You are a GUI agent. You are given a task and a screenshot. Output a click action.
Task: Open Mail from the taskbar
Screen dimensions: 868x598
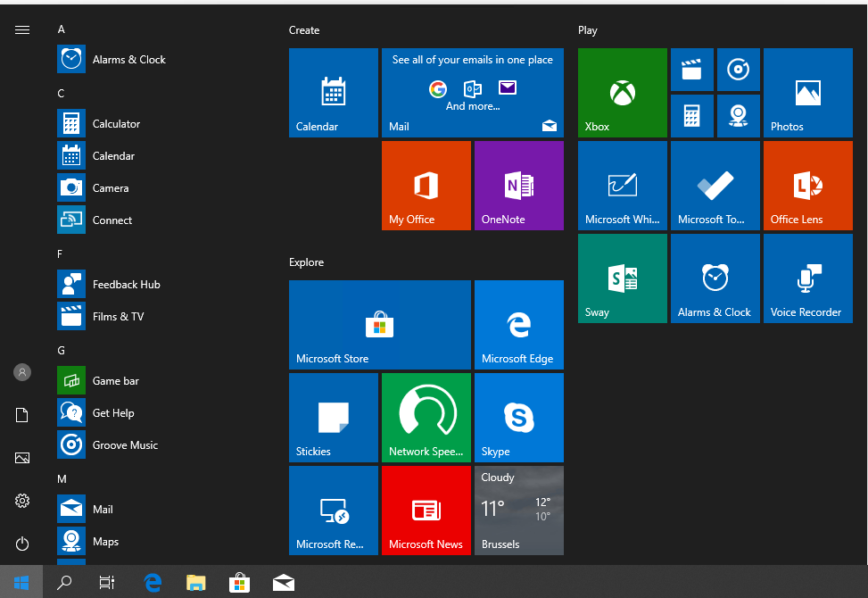click(284, 582)
